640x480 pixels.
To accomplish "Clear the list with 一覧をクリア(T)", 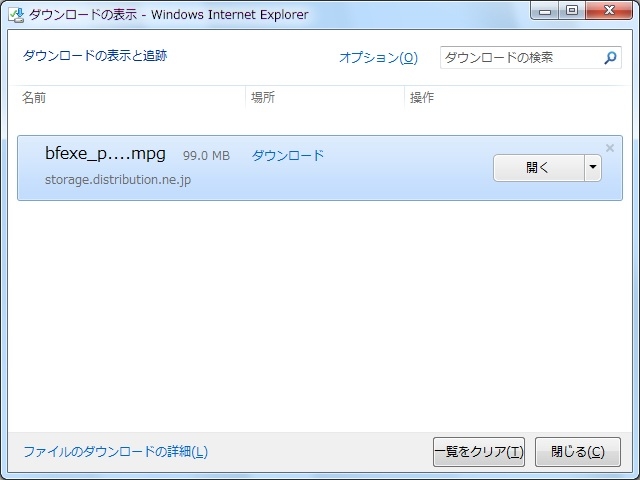I will click(x=479, y=452).
